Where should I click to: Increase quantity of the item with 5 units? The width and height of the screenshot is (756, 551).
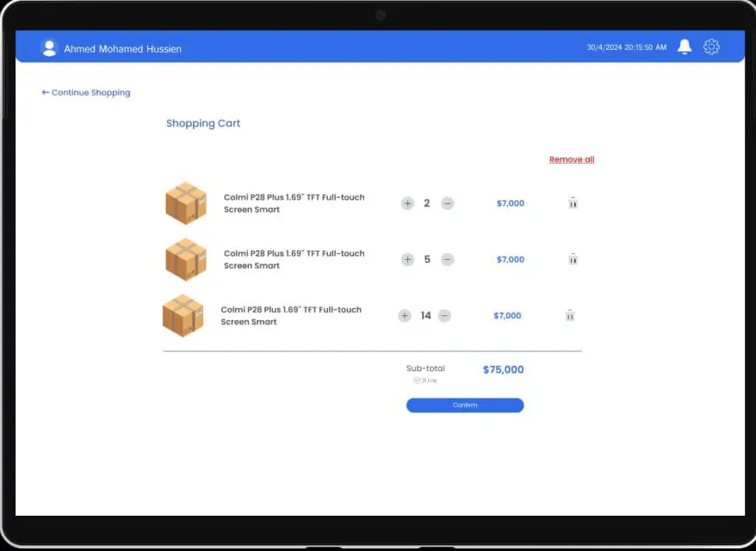[407, 259]
